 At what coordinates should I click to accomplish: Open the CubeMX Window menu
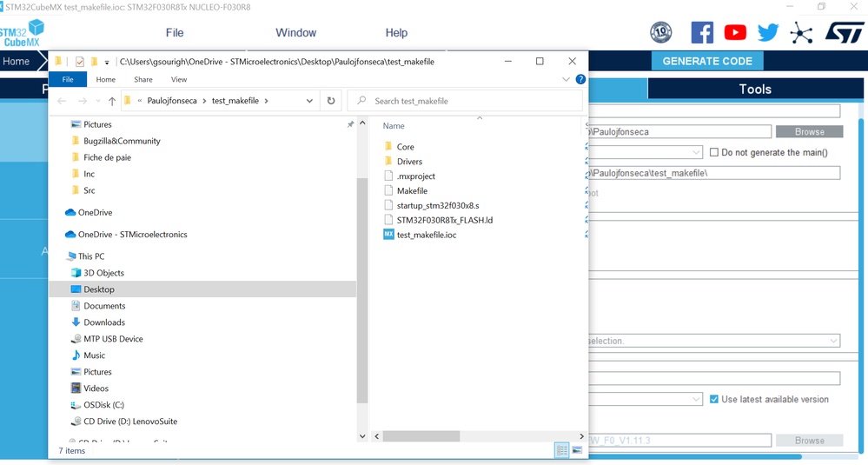[295, 33]
